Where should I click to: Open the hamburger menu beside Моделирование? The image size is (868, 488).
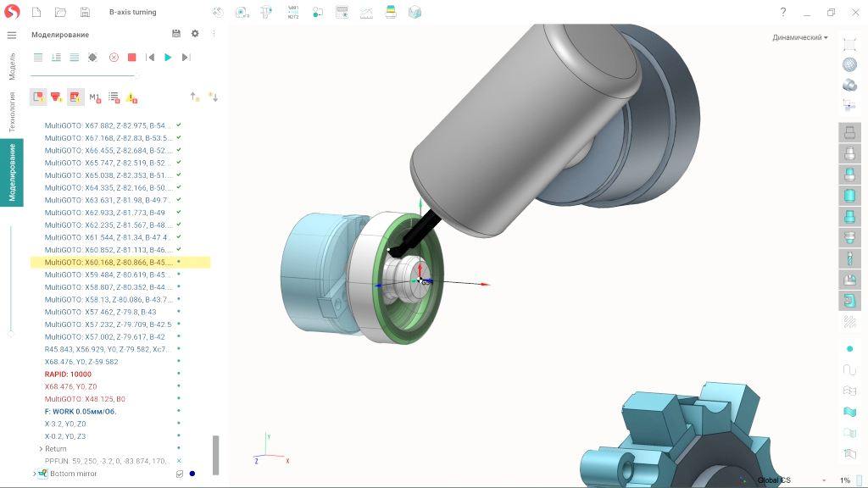12,35
